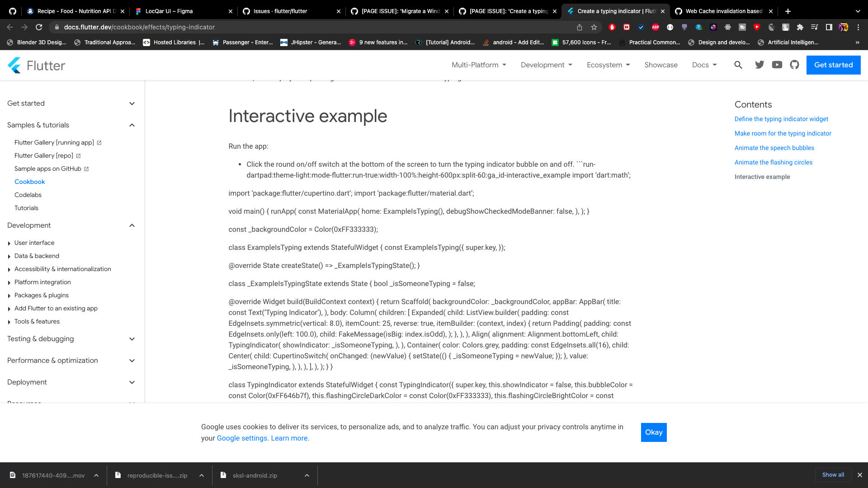Expand the Development navbar dropdown

(546, 65)
